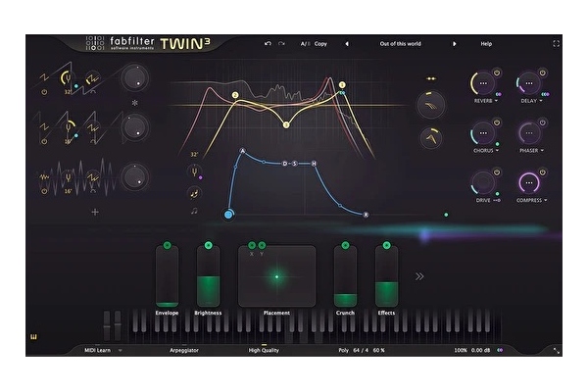This screenshot has height=392, width=588.
Task: Click the Effects macro's green target button
Action: pos(386,245)
